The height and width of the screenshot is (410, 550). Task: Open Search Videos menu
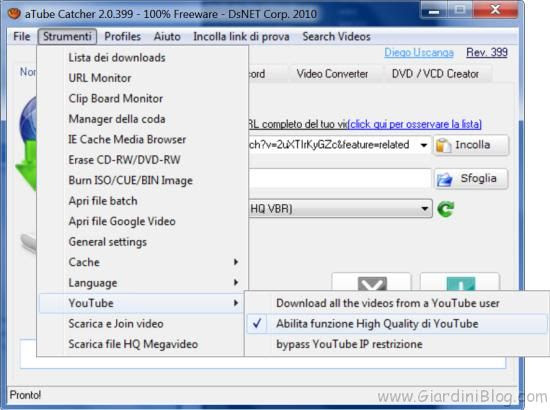pos(336,36)
